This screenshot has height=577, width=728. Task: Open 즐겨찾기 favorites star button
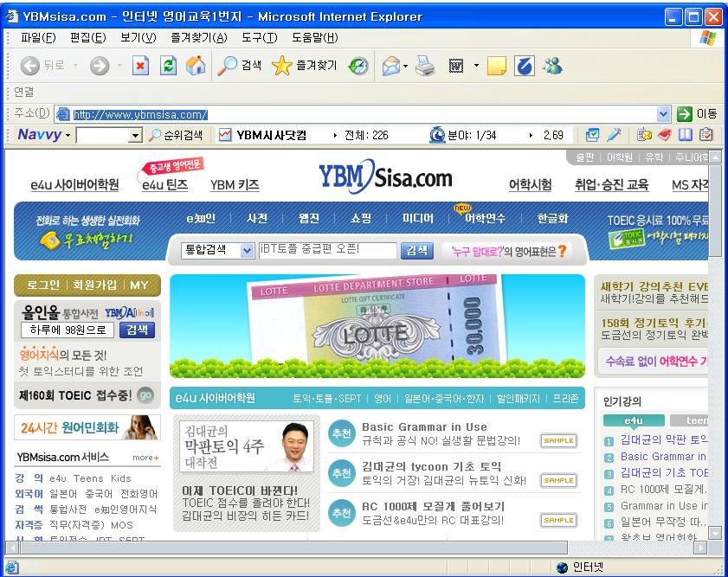[x=304, y=66]
